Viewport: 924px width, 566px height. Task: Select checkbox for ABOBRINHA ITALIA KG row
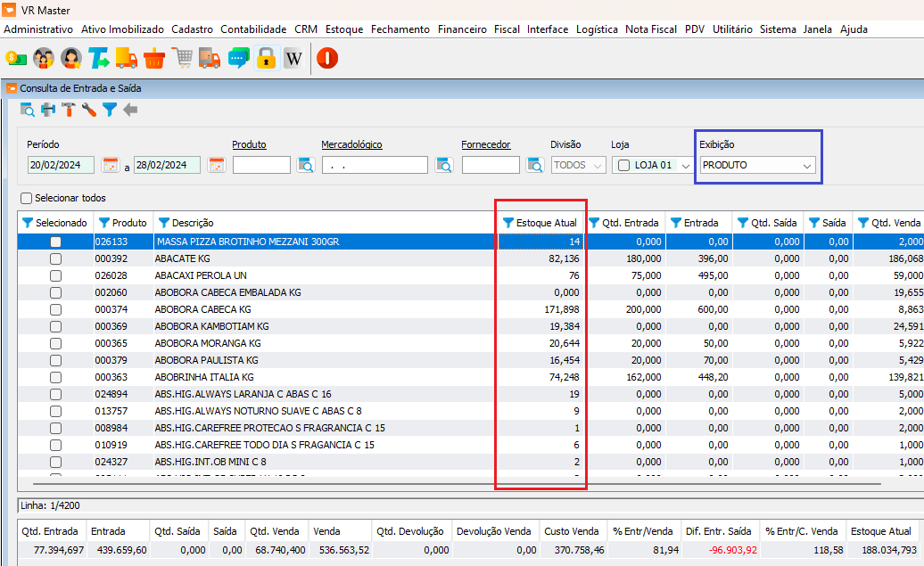55,377
